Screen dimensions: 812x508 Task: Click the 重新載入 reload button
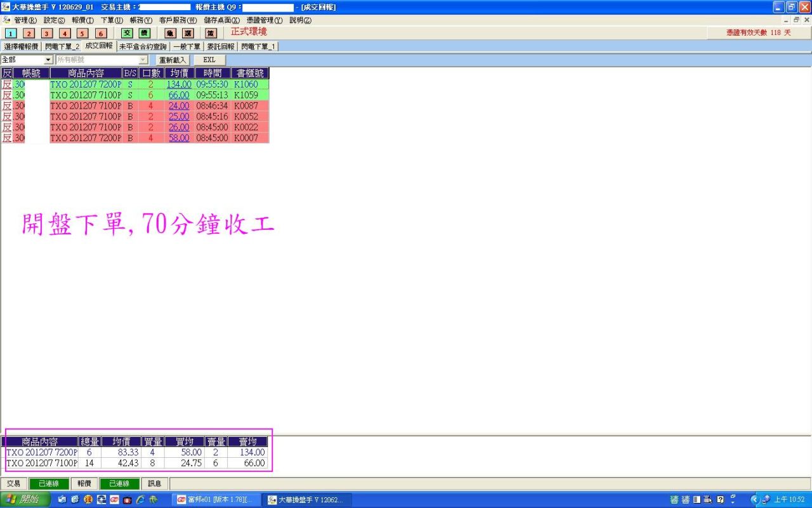tap(173, 60)
